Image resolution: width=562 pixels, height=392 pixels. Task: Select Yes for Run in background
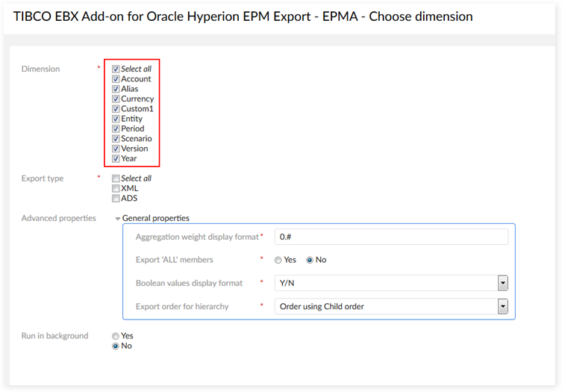click(116, 336)
